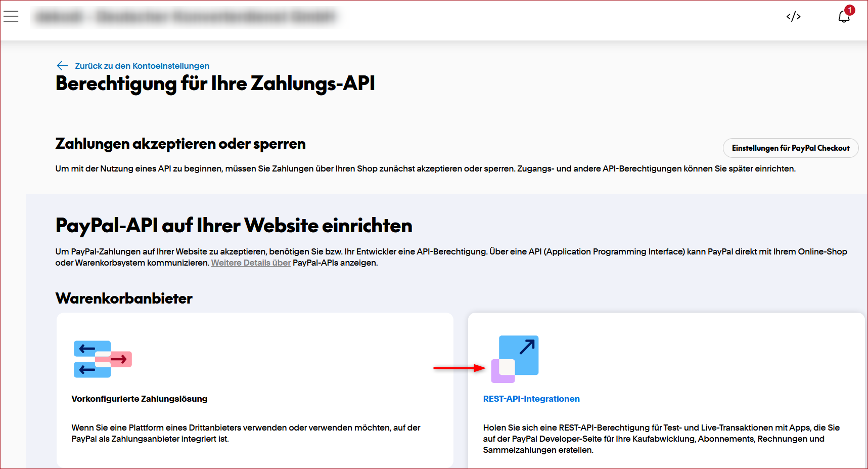Viewport: 868px width, 469px height.
Task: Click the Zahlungen akzeptieren oder sperren heading
Action: (x=180, y=144)
